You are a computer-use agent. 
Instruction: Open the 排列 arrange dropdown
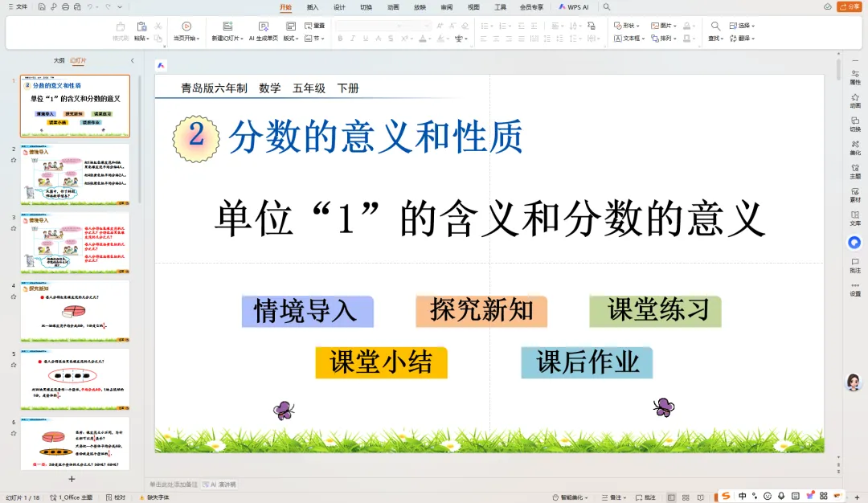click(664, 39)
